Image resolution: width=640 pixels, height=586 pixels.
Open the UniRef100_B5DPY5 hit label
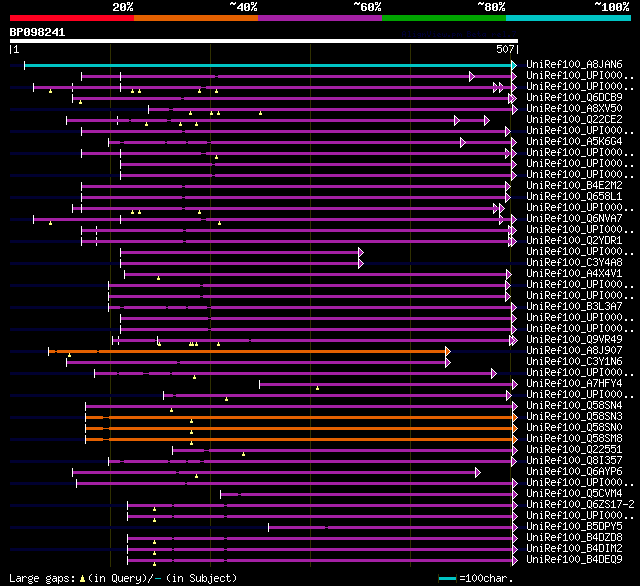[x=574, y=527]
